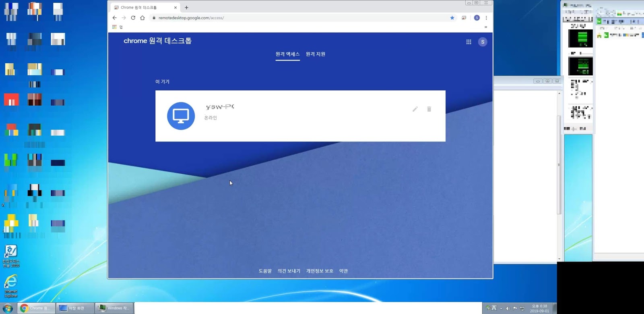This screenshot has width=644, height=314.
Task: Open the network tray icon
Action: coord(522,308)
